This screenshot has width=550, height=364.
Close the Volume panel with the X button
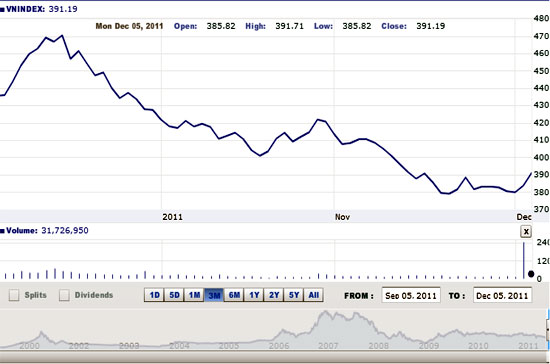pos(526,231)
